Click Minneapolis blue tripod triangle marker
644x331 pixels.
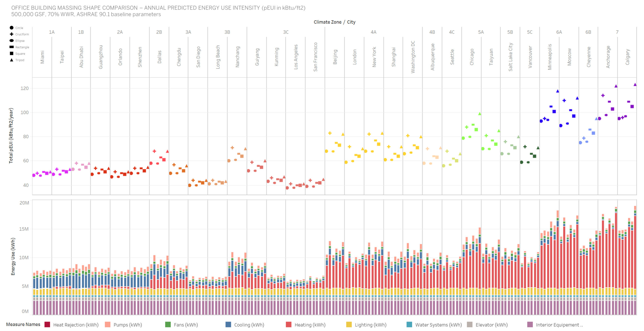click(x=557, y=91)
